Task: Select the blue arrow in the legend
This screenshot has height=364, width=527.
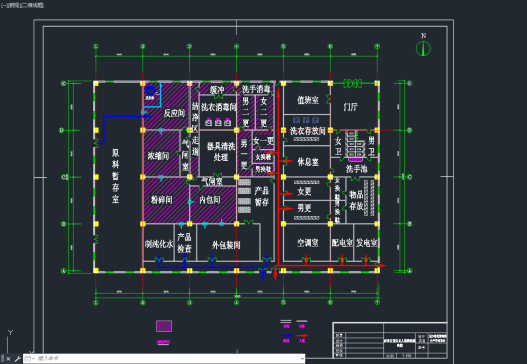Action: [x=286, y=335]
